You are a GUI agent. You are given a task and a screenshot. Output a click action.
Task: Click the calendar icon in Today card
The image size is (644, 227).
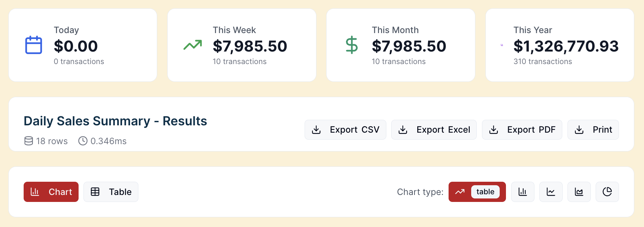click(x=34, y=45)
